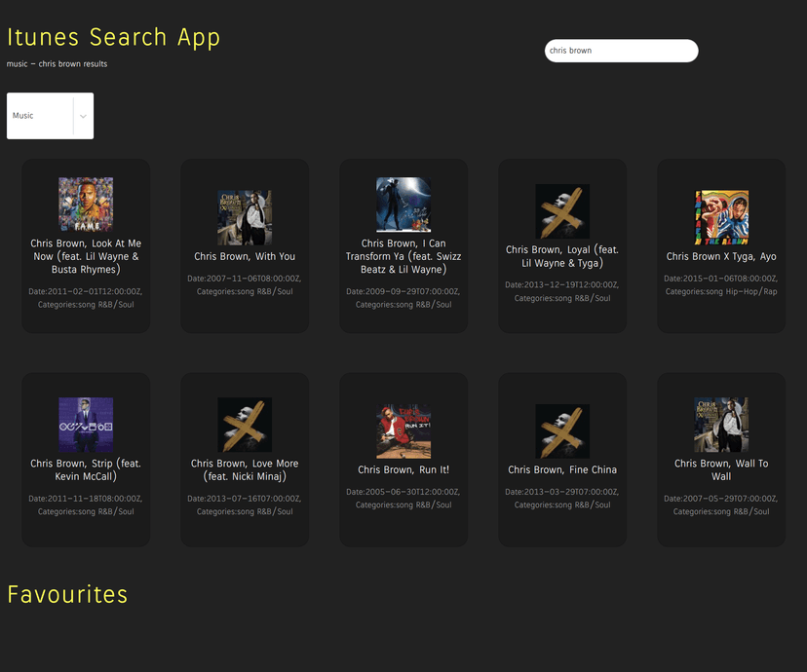Click 'music - chris brown results' subtitle
Viewport: 807px width, 672px height.
tap(57, 63)
